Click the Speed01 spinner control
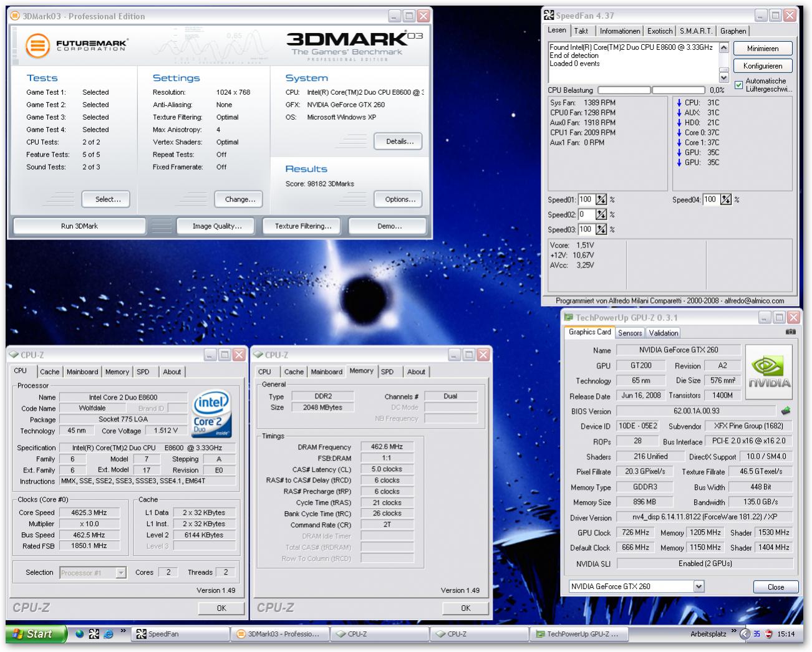This screenshot has height=652, width=812. pos(601,199)
